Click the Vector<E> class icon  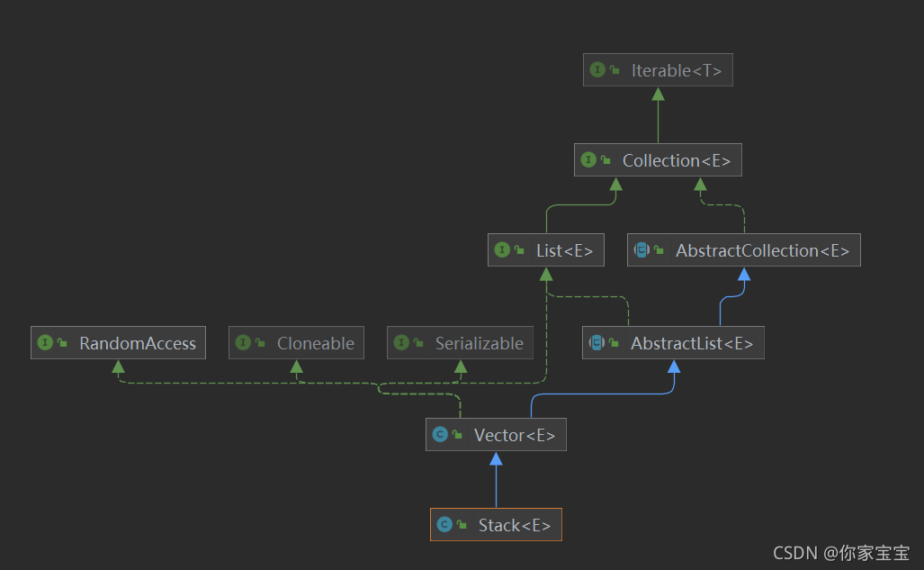pos(440,434)
